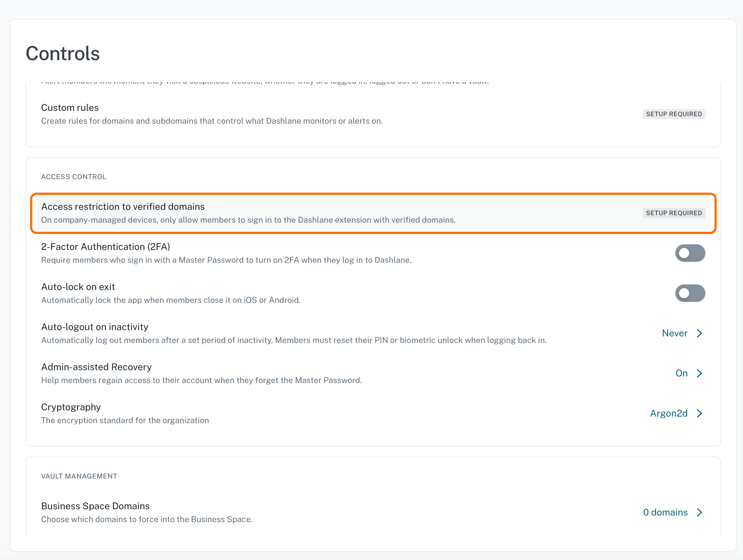Viewport: 743px width, 560px height.
Task: Click the '0 domains' link
Action: click(x=665, y=512)
